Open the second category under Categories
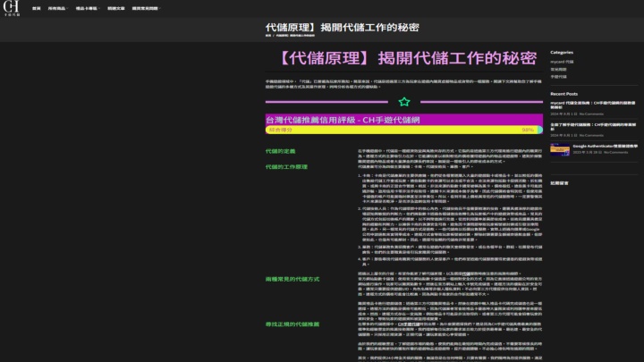Viewport: 644px width, 362px height. pyautogui.click(x=558, y=70)
